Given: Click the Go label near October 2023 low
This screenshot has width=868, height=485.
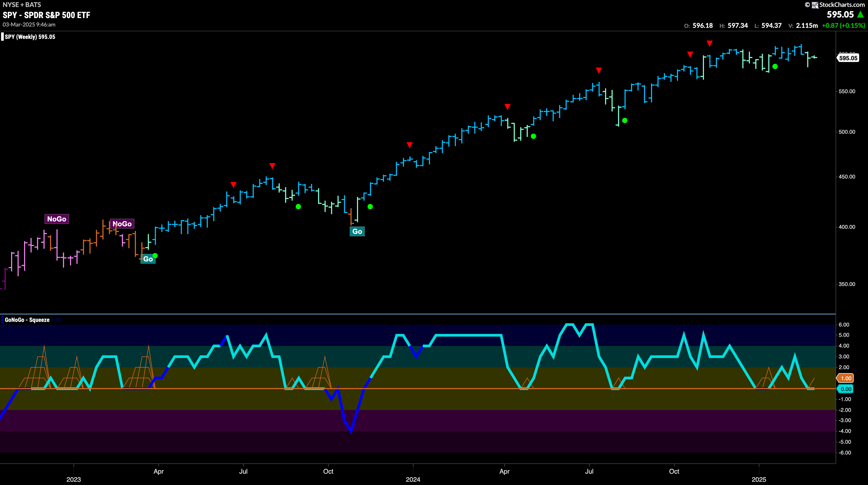Looking at the screenshot, I should pyautogui.click(x=357, y=231).
